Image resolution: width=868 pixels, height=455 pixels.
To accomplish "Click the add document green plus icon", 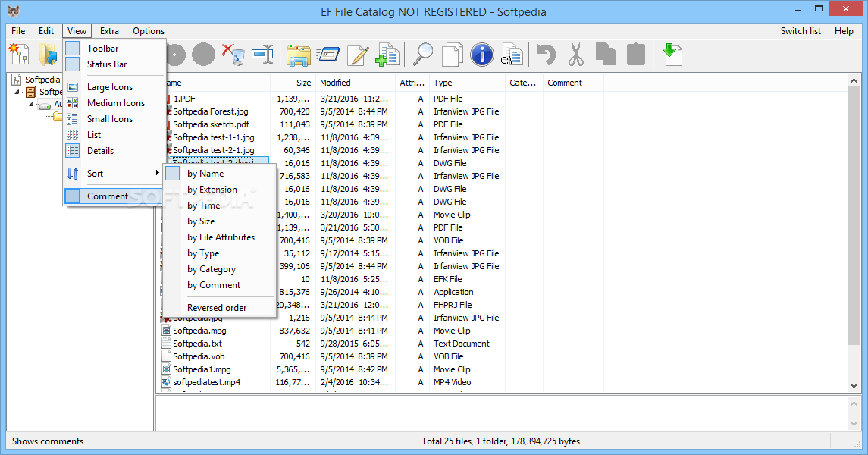I will pyautogui.click(x=387, y=55).
